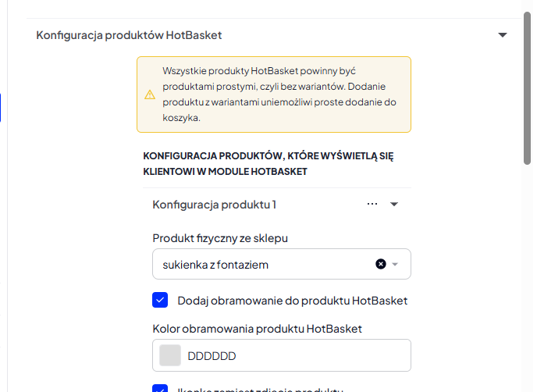Click the Konfiguracja produktów HotBasket section title
This screenshot has width=537, height=392.
click(129, 35)
